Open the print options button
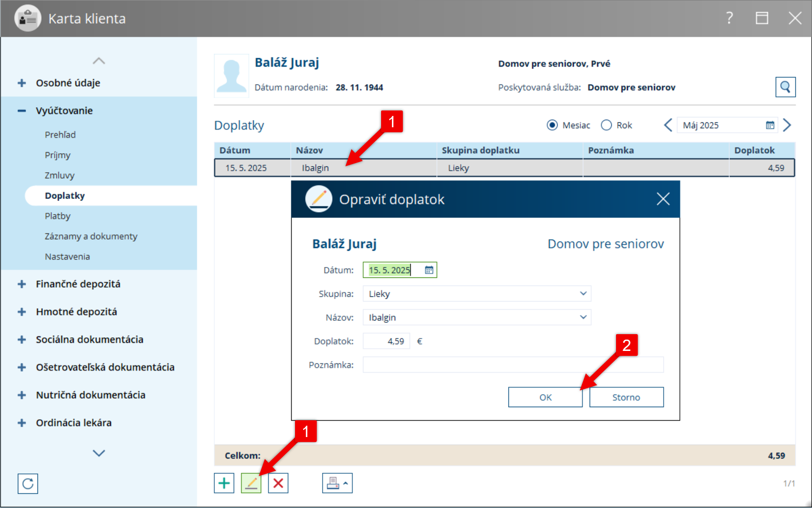812x508 pixels. pos(337,483)
